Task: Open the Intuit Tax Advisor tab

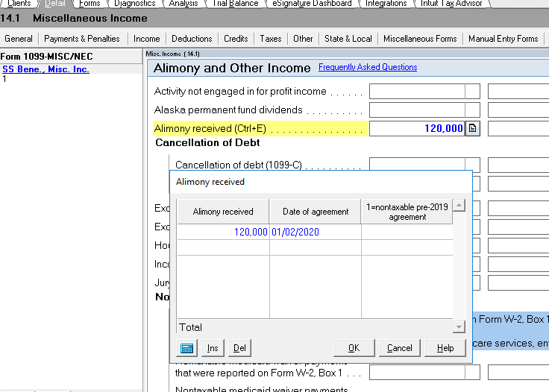Action: 451,4
